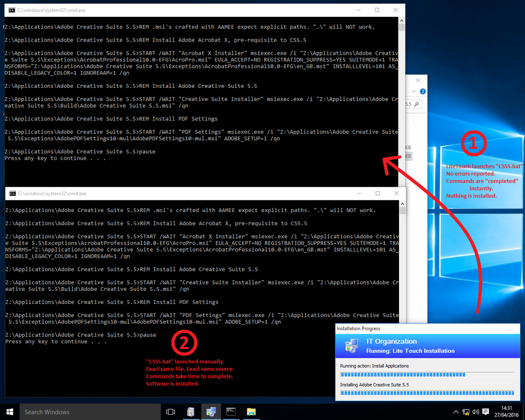Click the Search Windows taskbar box
Viewport: 525px width, 420px height.
tap(90, 412)
